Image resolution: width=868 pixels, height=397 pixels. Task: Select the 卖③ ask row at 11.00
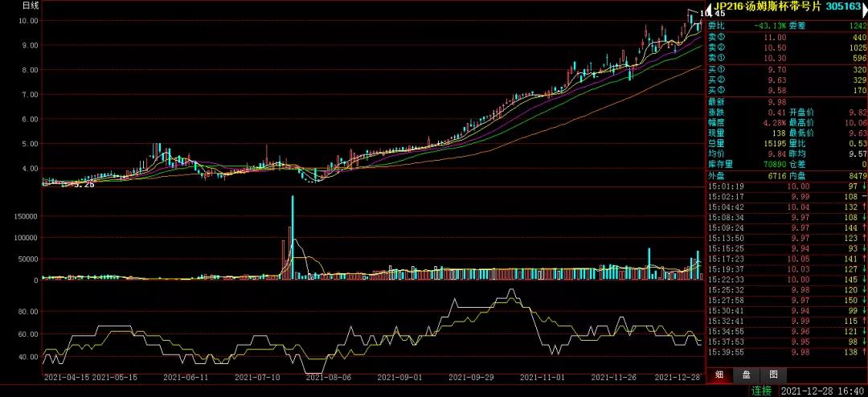tap(786, 37)
